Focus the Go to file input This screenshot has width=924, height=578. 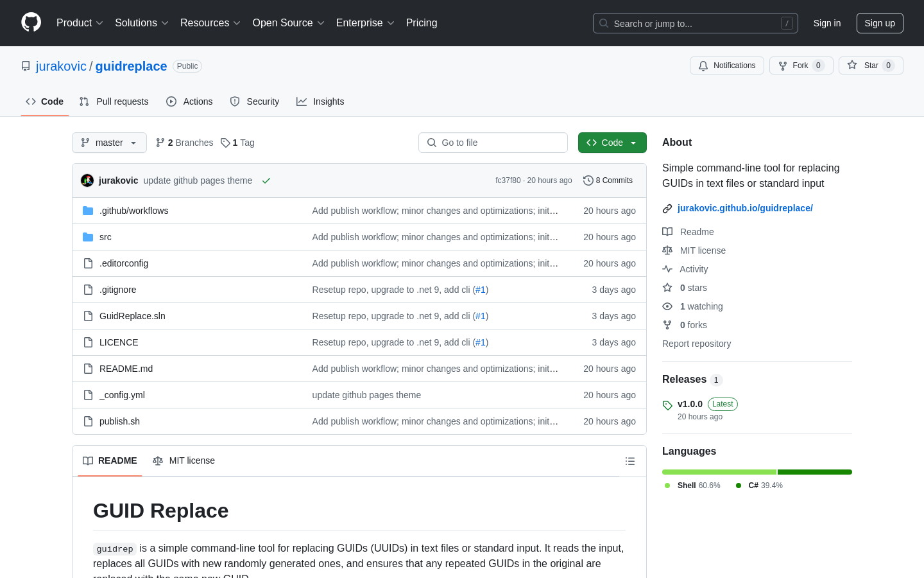493,143
